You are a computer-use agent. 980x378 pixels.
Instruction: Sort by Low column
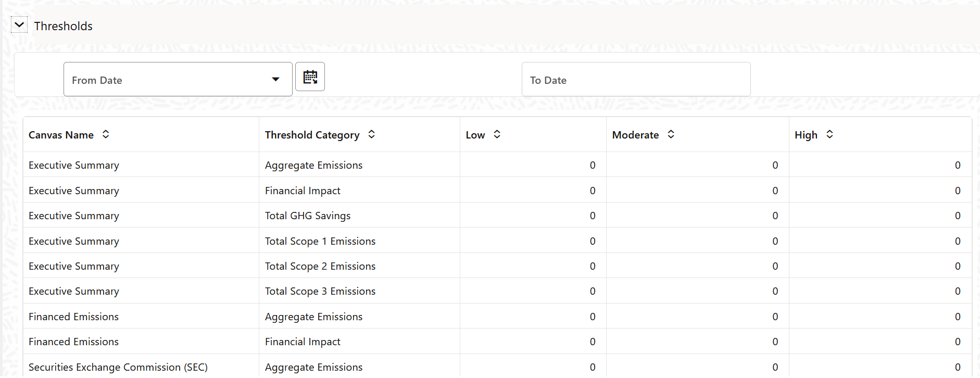[497, 134]
